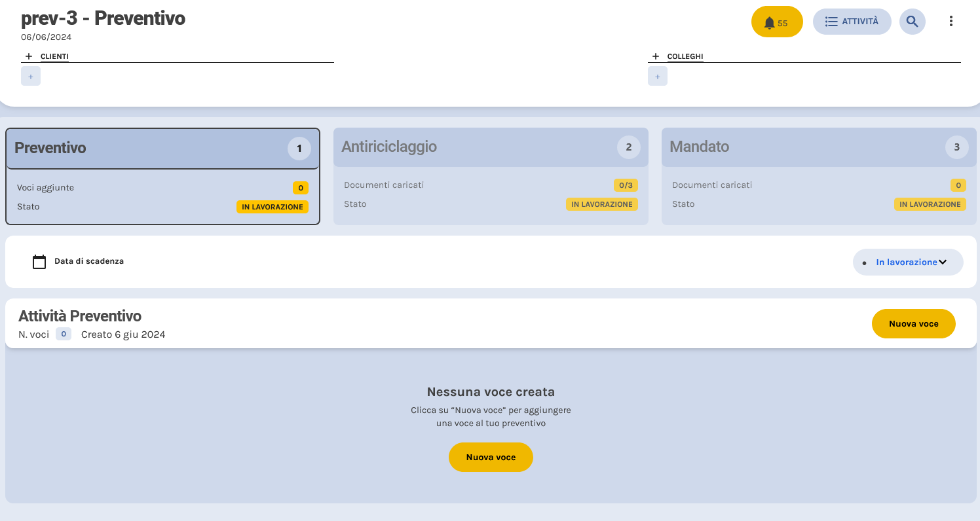Open the In lavorazione status dropdown
The width and height of the screenshot is (980, 521).
tap(907, 262)
